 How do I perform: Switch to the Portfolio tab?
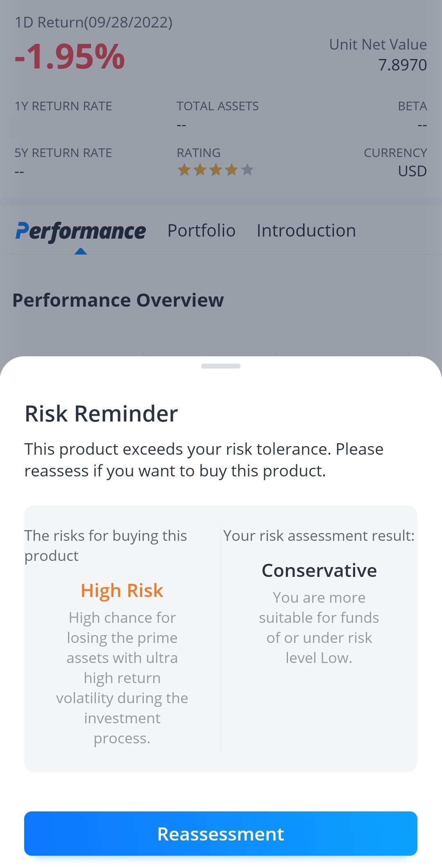coord(202,230)
